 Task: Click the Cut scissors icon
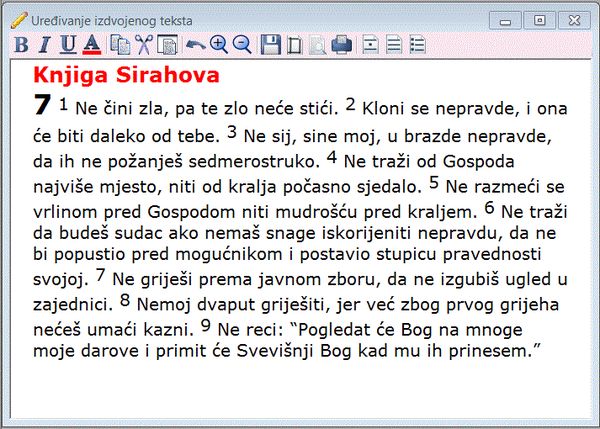coord(144,44)
